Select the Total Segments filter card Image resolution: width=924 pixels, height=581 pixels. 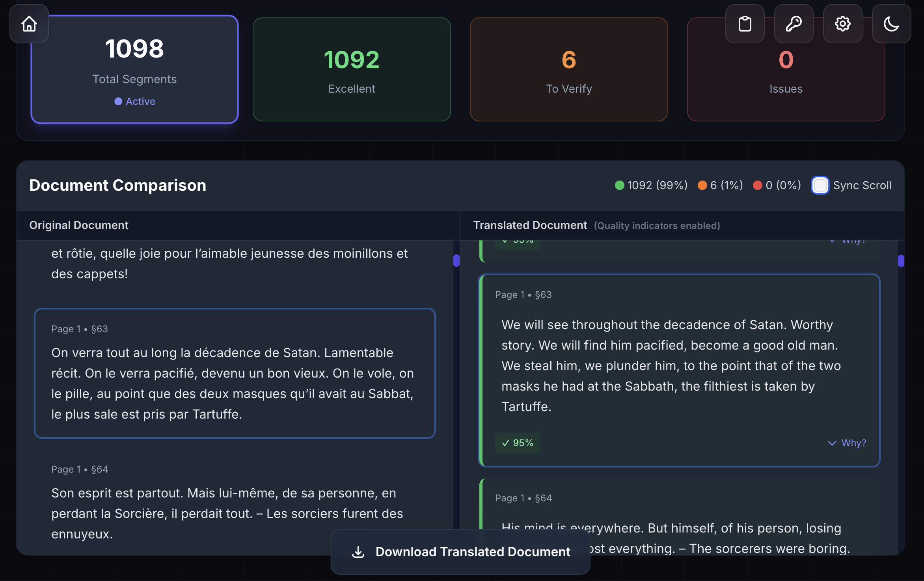click(x=134, y=69)
